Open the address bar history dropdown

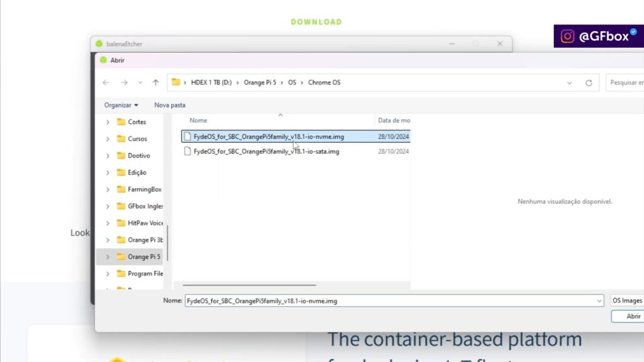point(569,83)
